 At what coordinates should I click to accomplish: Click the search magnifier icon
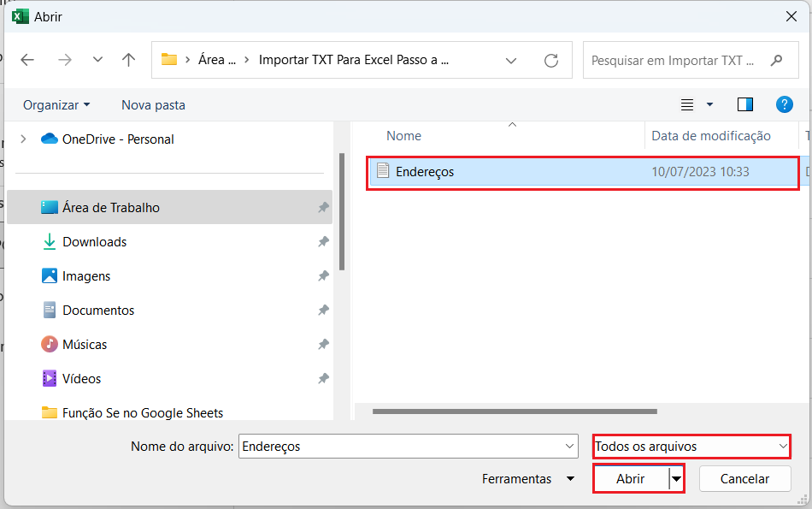pyautogui.click(x=776, y=61)
